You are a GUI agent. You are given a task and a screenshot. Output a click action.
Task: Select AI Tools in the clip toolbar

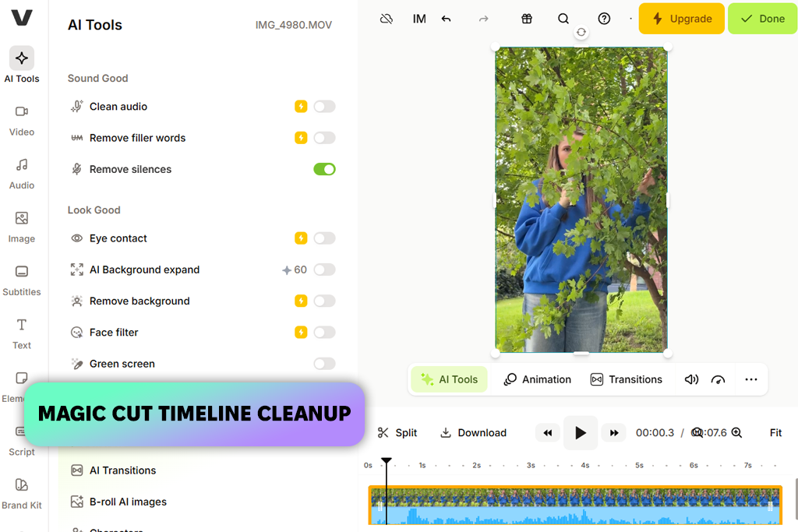(x=449, y=379)
